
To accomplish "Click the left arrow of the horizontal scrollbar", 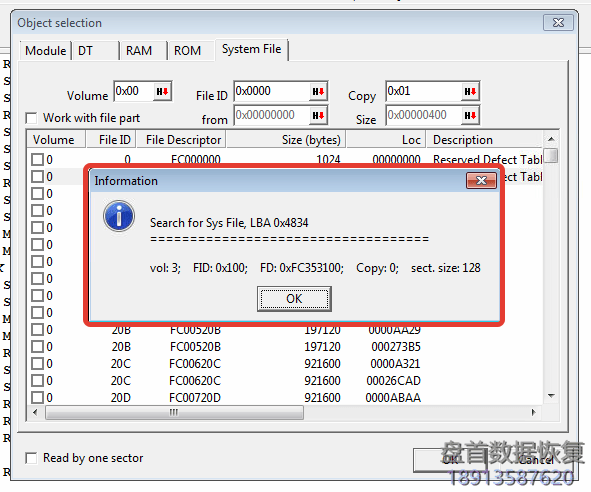I will (35, 412).
